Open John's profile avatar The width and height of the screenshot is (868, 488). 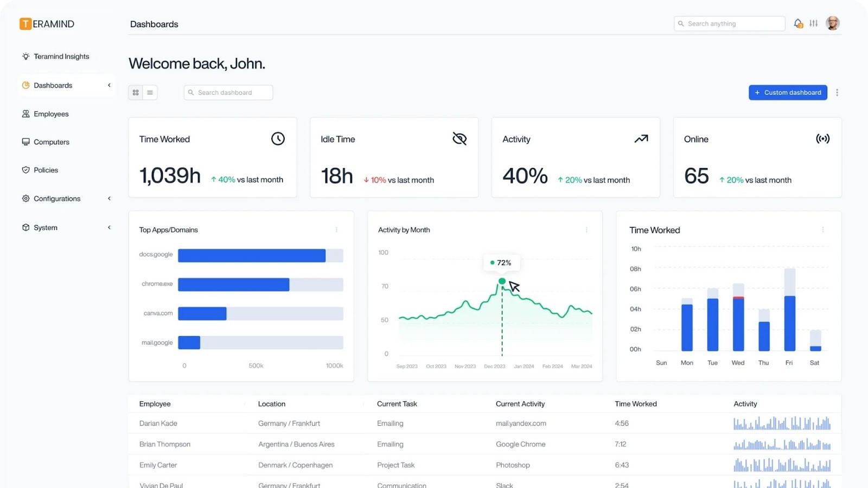point(832,23)
